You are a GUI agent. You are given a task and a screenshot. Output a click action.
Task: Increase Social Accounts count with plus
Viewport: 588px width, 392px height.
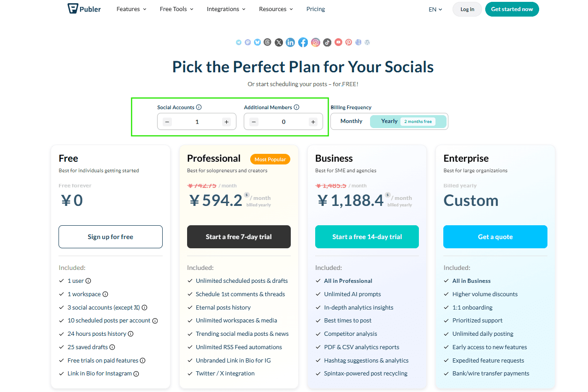click(x=226, y=122)
